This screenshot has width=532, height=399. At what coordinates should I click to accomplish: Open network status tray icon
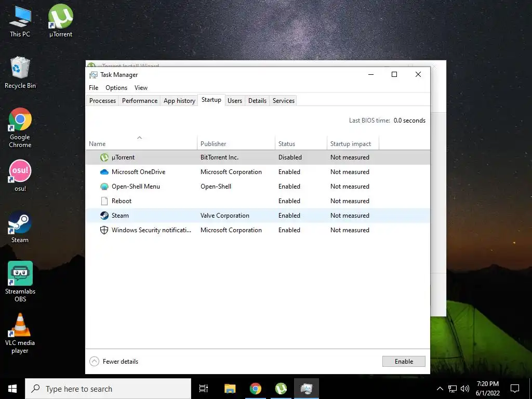point(453,389)
